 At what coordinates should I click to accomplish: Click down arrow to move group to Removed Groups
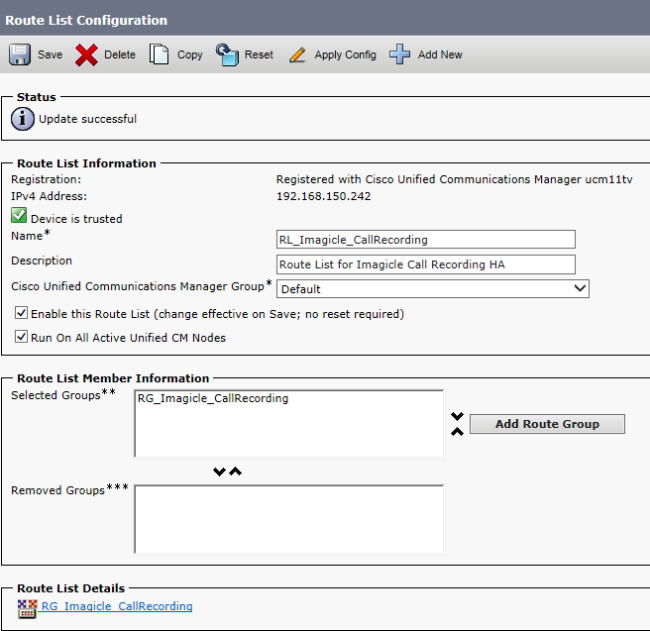click(220, 472)
